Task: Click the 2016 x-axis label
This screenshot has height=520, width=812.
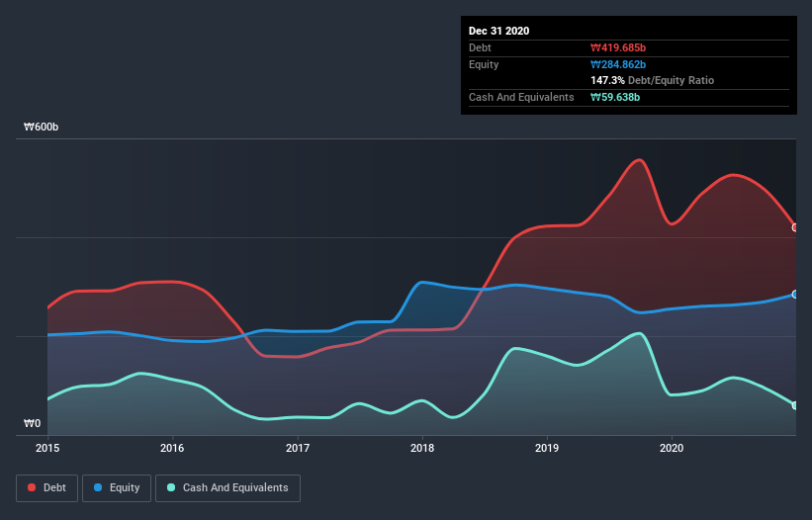Action: coord(172,448)
